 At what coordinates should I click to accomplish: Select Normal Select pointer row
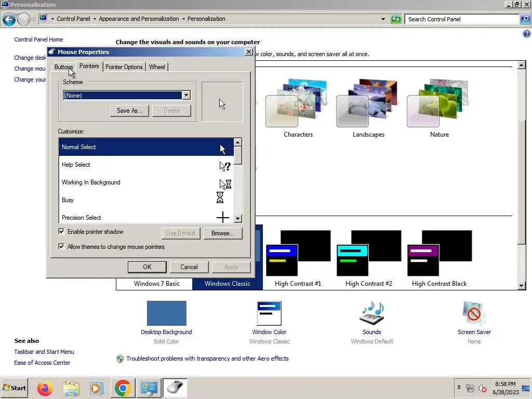(146, 147)
